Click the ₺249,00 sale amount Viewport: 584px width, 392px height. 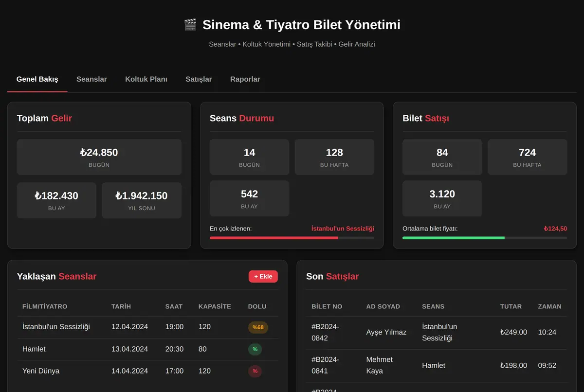pyautogui.click(x=513, y=332)
